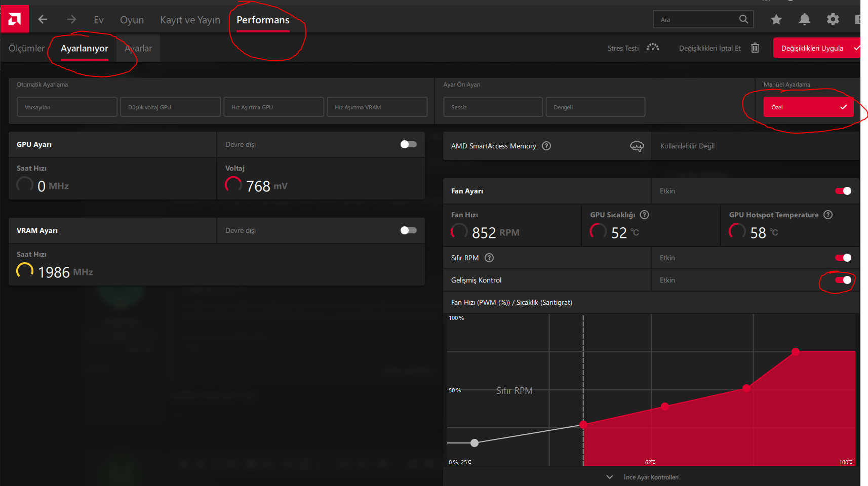Image resolution: width=868 pixels, height=486 pixels.
Task: Click the Kullanılabilir Değil status text
Action: coord(687,146)
